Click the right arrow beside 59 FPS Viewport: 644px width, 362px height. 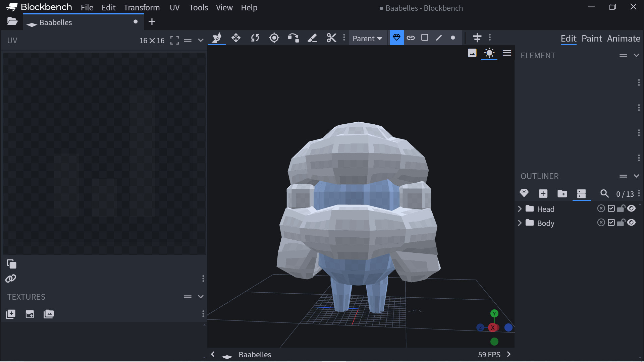coord(509,354)
